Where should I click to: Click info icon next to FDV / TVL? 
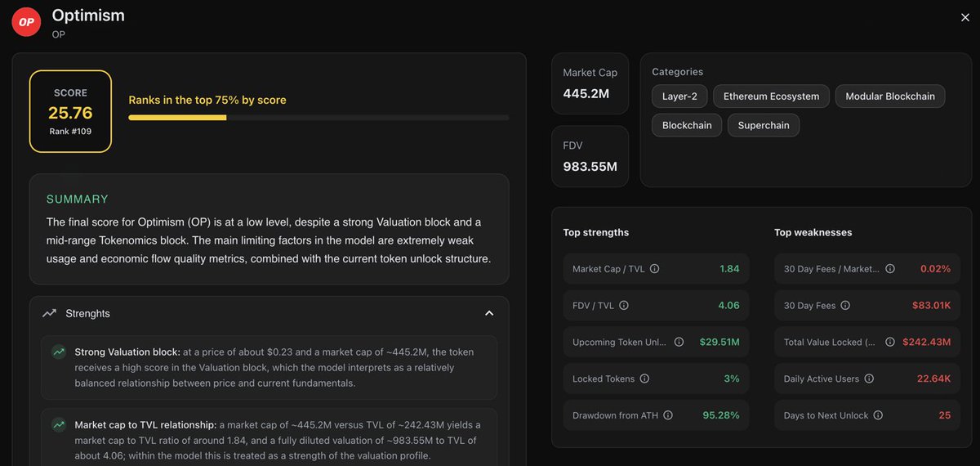624,306
